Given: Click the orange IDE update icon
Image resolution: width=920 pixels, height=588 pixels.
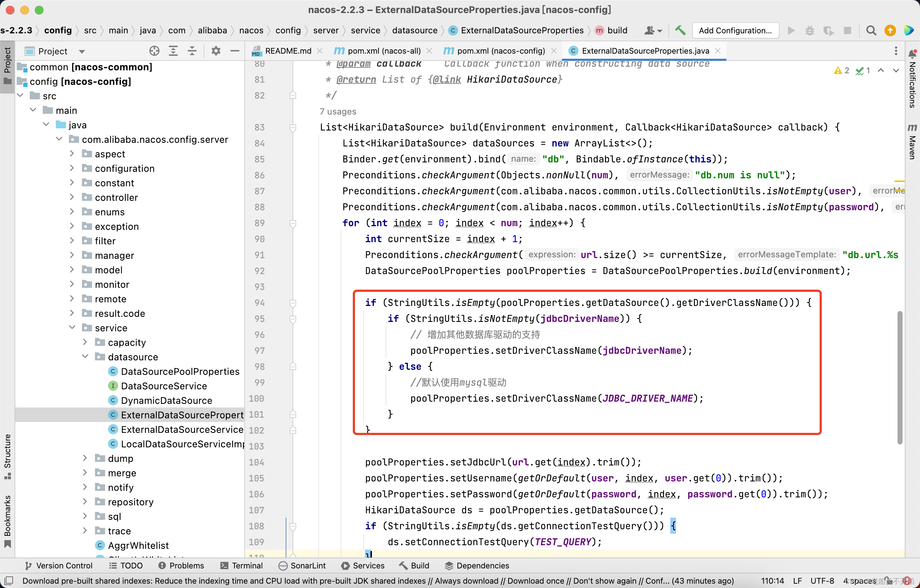Looking at the screenshot, I should point(890,30).
